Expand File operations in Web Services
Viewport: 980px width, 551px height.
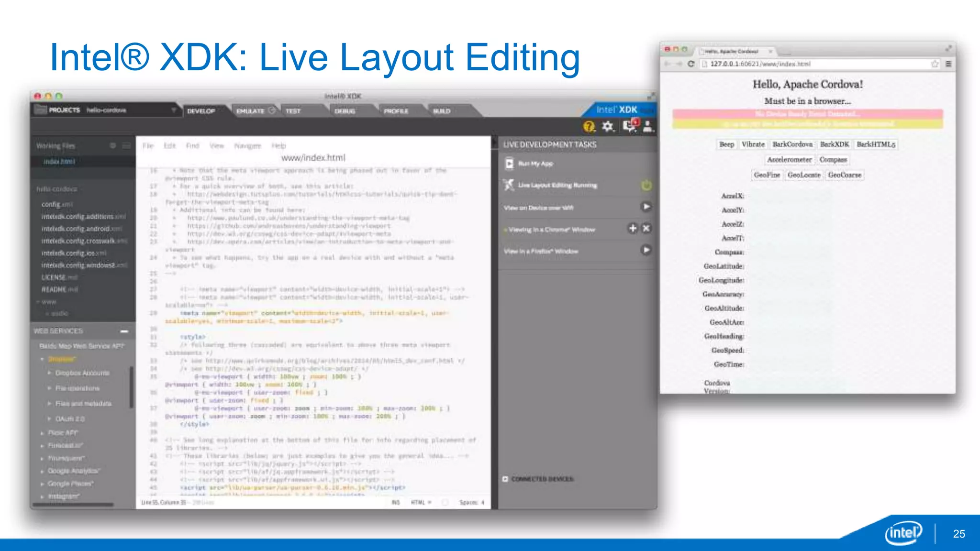coord(49,388)
